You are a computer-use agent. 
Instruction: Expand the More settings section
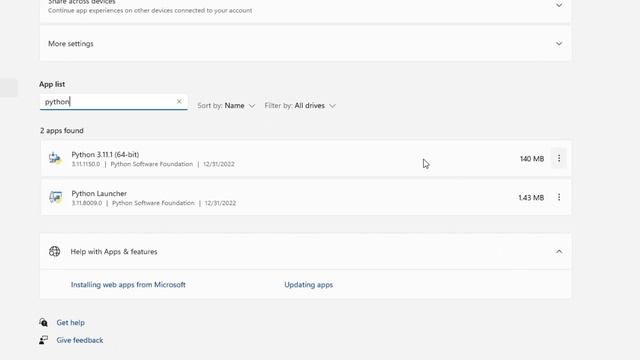coord(559,44)
